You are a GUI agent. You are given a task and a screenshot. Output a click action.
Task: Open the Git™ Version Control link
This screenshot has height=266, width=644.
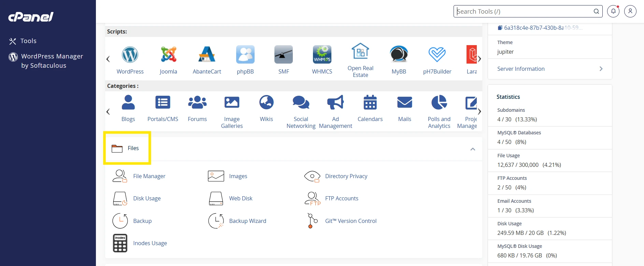(351, 221)
